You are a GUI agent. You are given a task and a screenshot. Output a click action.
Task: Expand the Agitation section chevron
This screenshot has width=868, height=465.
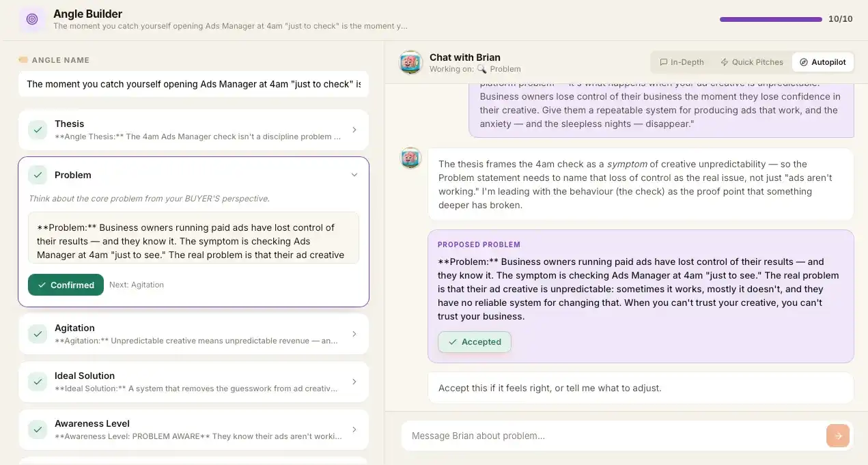pyautogui.click(x=354, y=334)
